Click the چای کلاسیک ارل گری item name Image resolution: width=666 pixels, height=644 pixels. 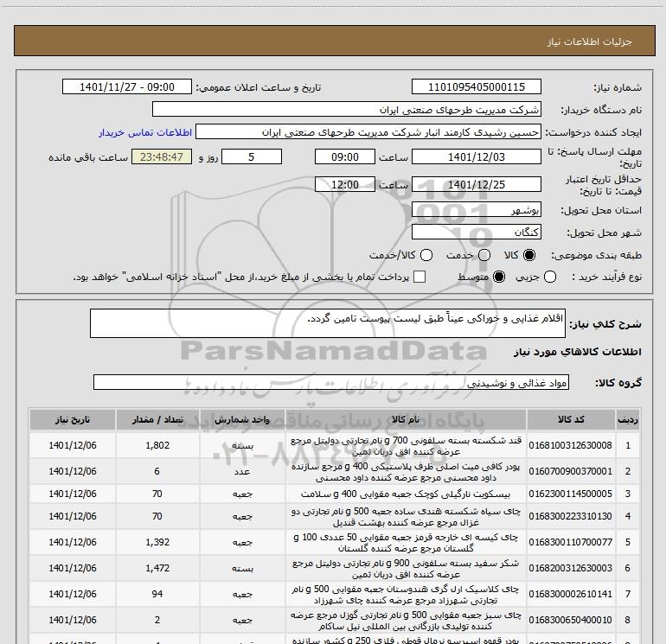(406, 595)
